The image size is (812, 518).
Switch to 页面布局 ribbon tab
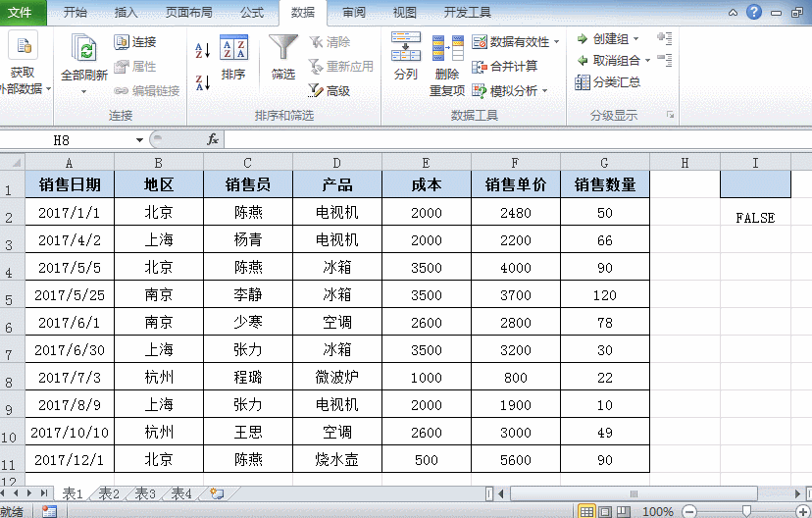click(x=188, y=13)
